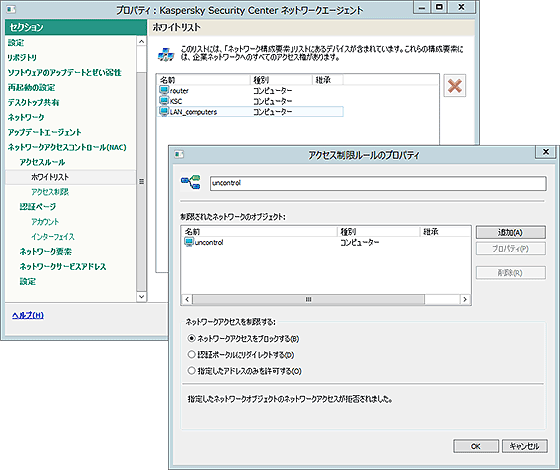Select the router row text in whitelist

pos(179,91)
